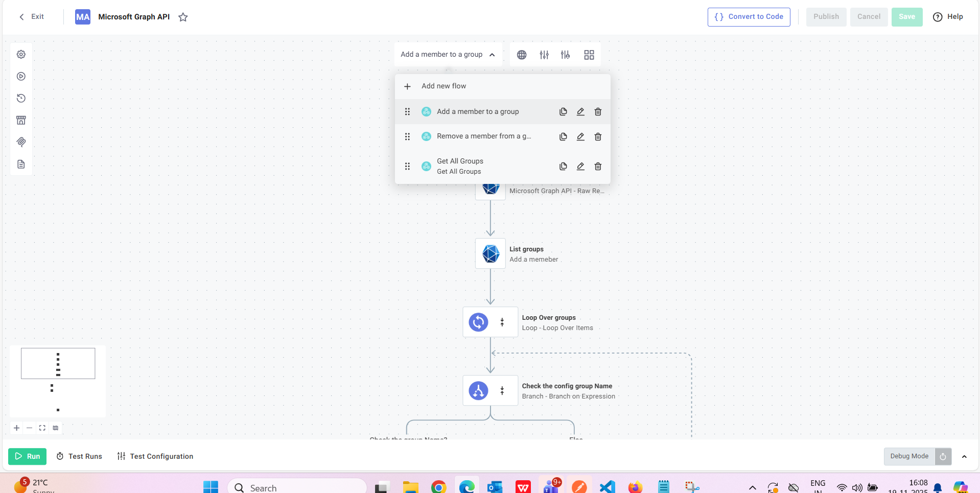
Task: Toggle the Debug Mode power switch
Action: 943,457
